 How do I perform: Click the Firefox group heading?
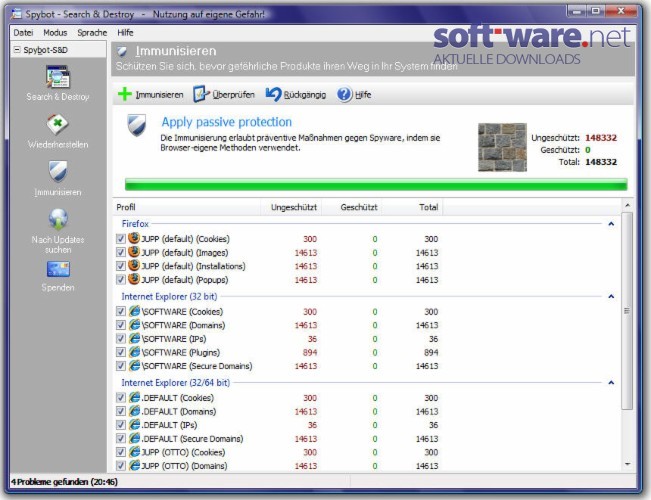(x=135, y=224)
